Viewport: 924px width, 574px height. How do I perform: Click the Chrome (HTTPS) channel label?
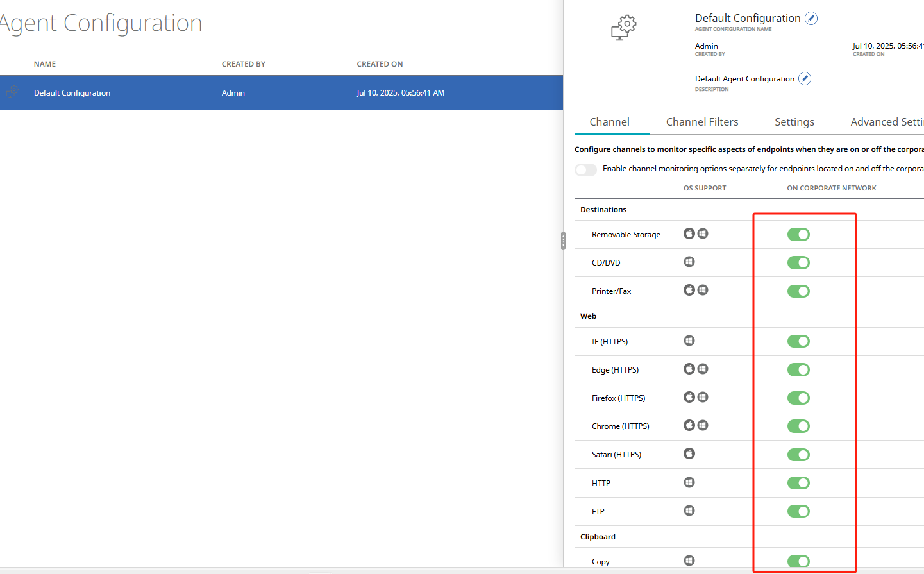coord(620,426)
